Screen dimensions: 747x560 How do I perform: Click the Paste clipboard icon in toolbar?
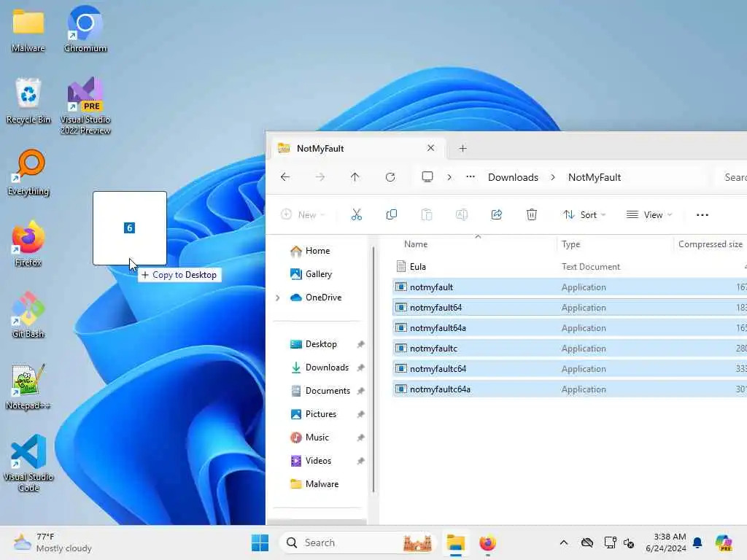point(426,215)
